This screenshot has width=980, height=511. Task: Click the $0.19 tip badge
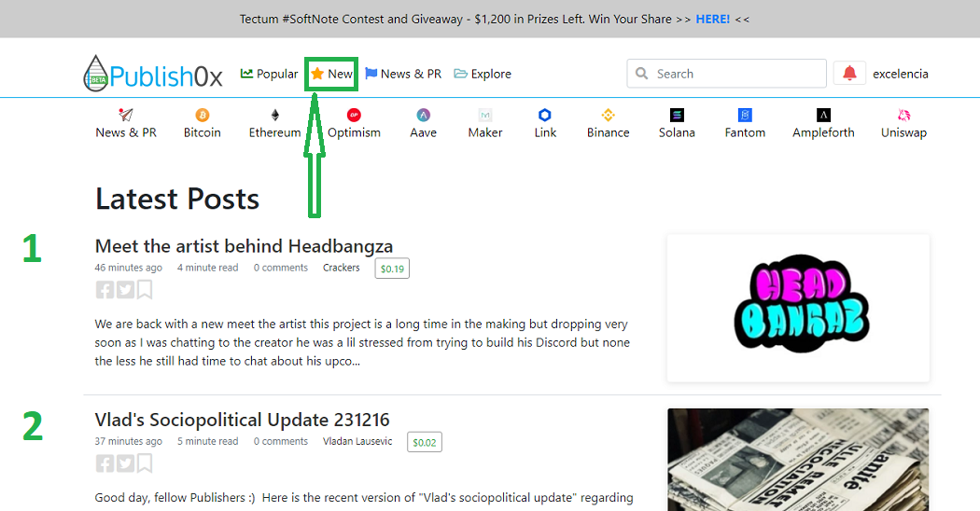pyautogui.click(x=392, y=269)
